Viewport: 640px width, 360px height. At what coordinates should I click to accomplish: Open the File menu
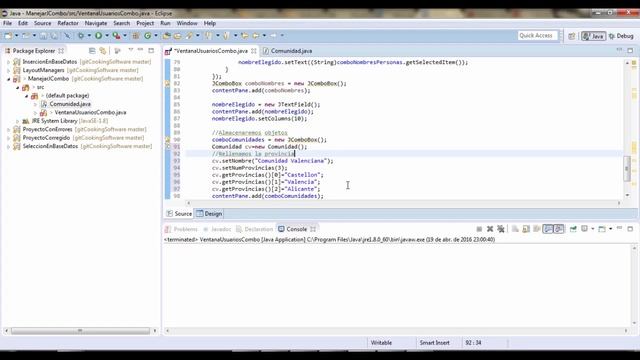click(7, 23)
